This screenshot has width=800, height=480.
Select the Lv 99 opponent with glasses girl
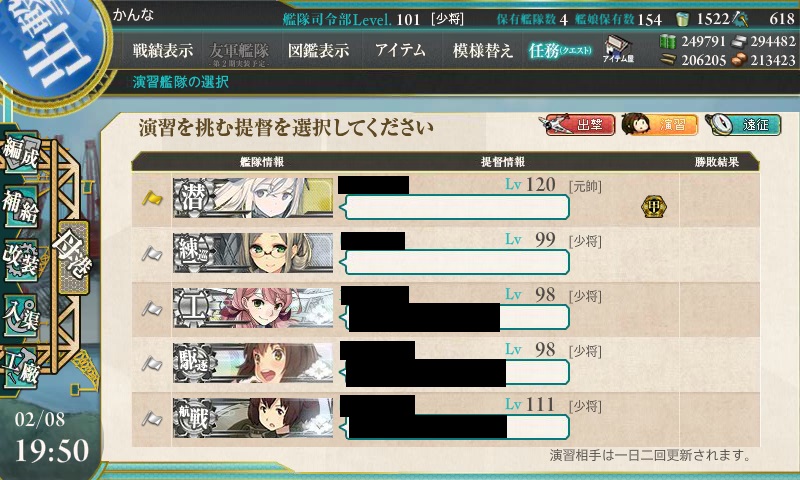coord(445,255)
